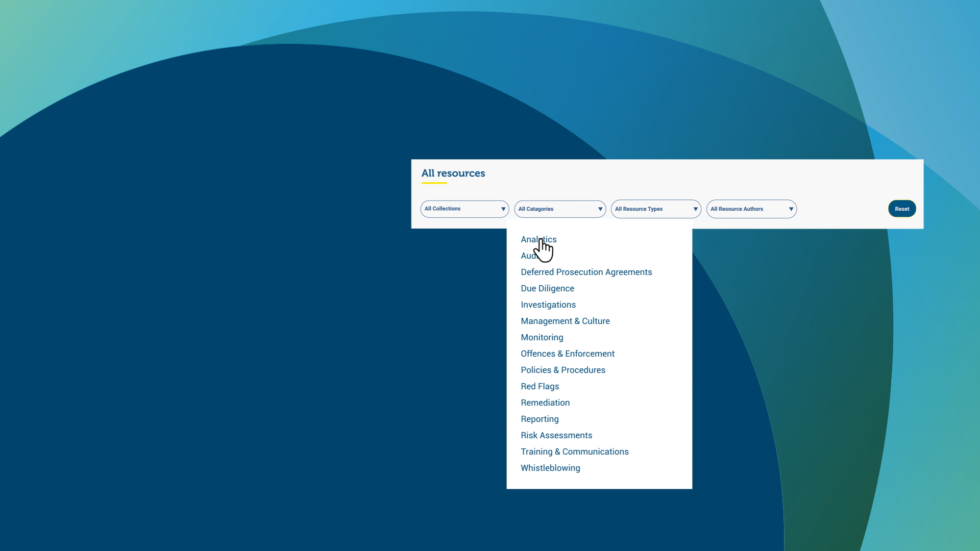Select Due Diligence category
Viewport: 980px width, 551px height.
click(547, 288)
